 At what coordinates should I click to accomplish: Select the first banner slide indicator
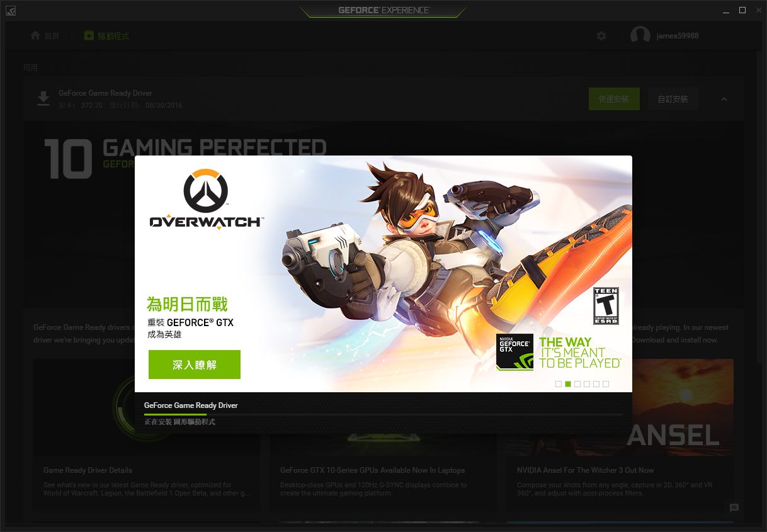tap(559, 383)
